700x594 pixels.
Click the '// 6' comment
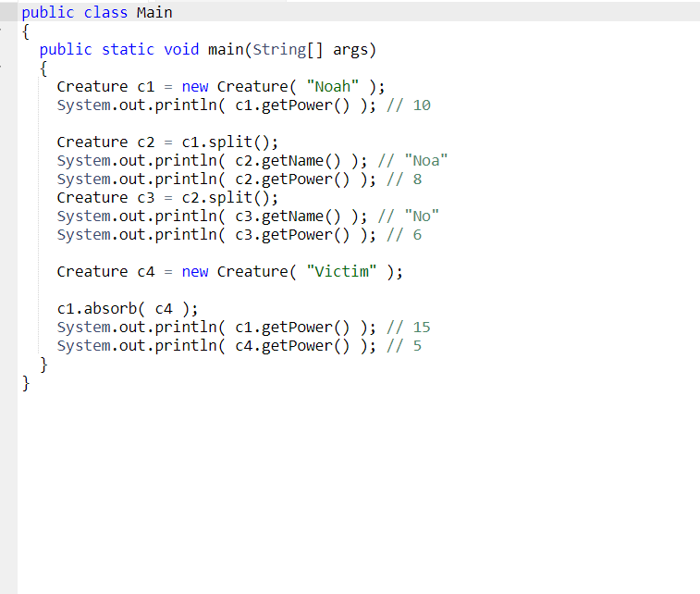(x=404, y=235)
